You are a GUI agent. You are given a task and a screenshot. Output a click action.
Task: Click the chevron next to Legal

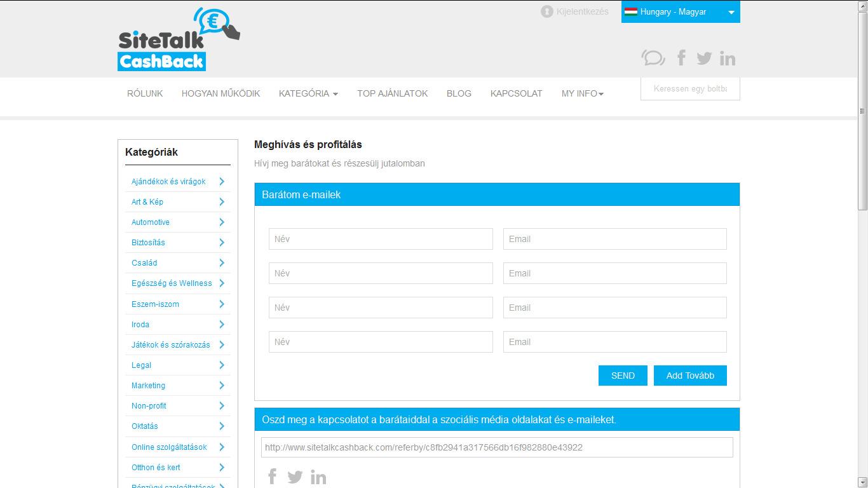222,365
